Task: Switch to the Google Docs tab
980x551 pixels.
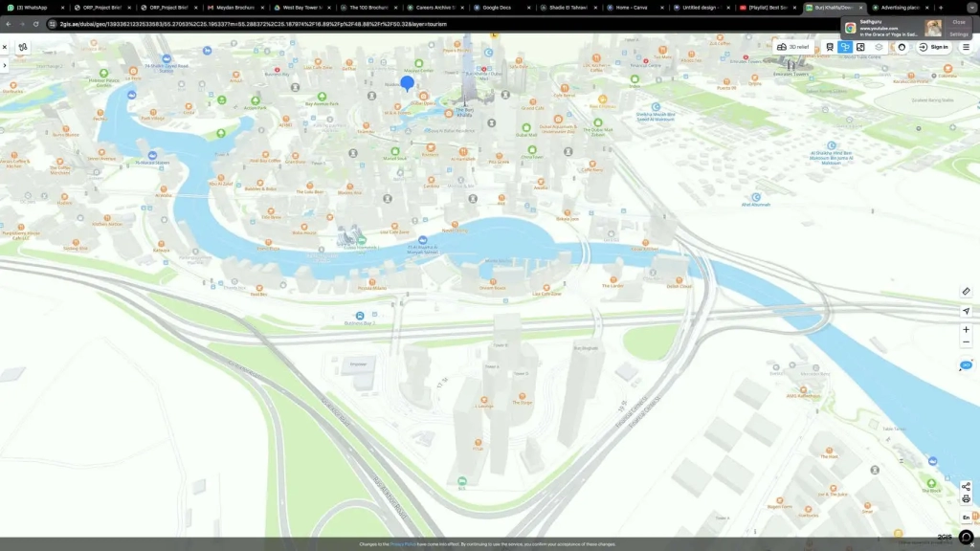Action: 496,8
